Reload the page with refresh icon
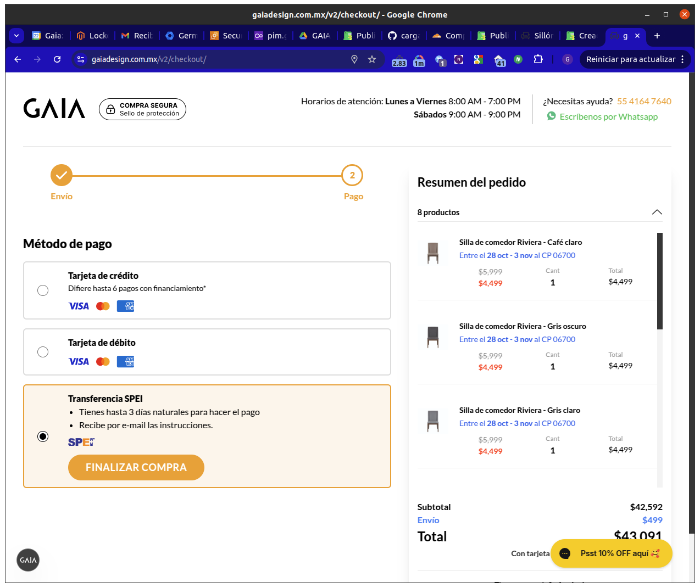Viewport: 700px width, 588px height. tap(57, 59)
